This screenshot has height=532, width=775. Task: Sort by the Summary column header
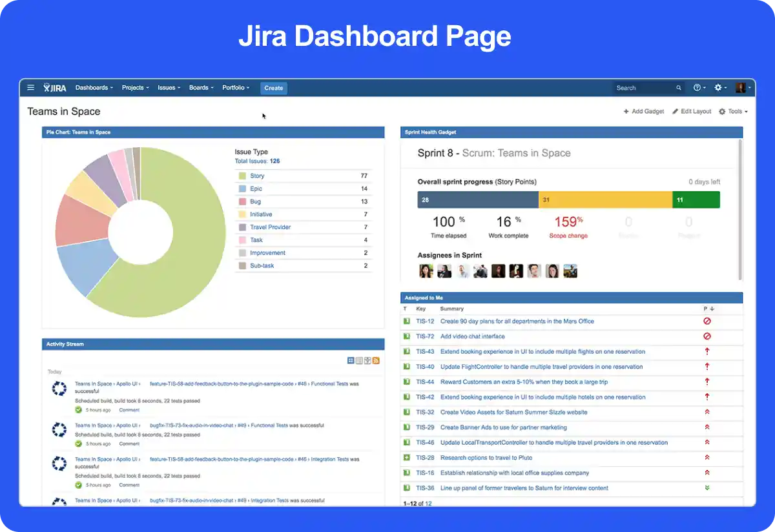(452, 309)
